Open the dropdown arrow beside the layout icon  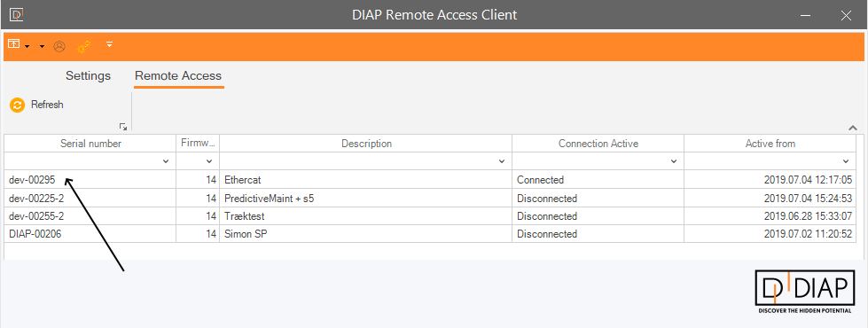27,46
